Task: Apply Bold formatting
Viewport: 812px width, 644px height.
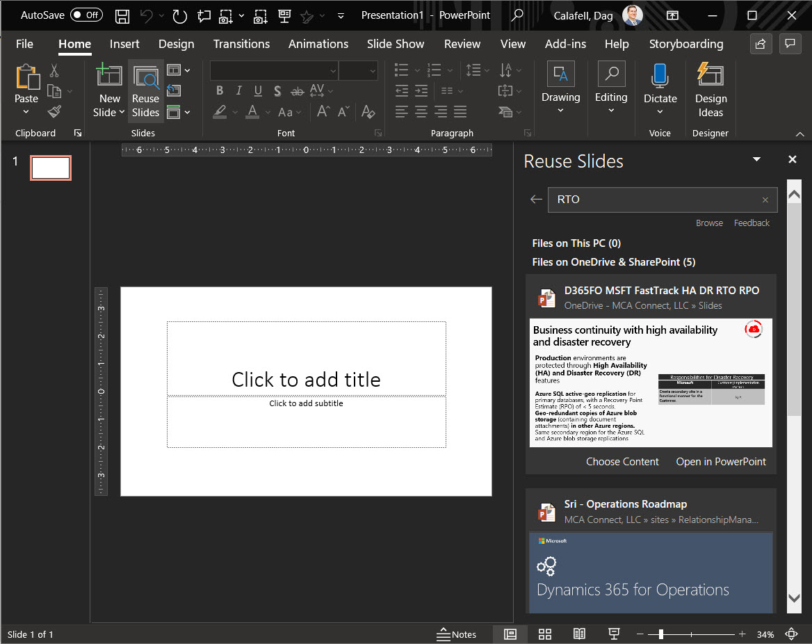Action: click(x=220, y=90)
